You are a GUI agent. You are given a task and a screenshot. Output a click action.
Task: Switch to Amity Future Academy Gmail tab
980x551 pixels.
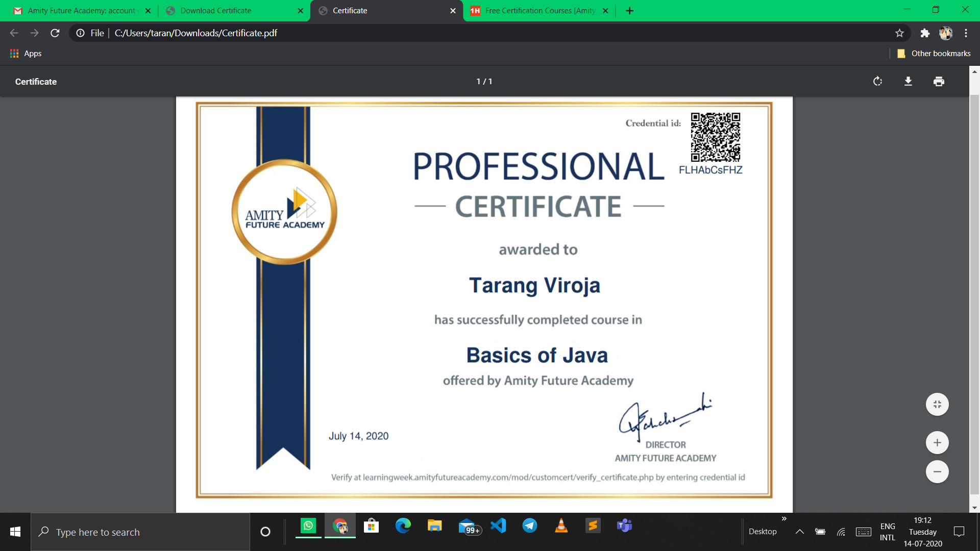tap(82, 11)
